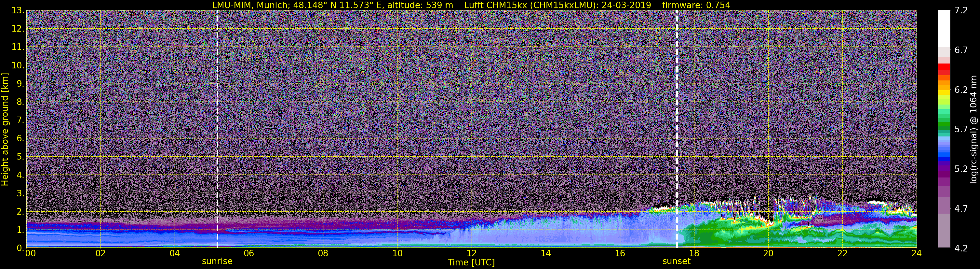Click time axis tick '14'
The height and width of the screenshot is (269, 980).
[x=545, y=253]
